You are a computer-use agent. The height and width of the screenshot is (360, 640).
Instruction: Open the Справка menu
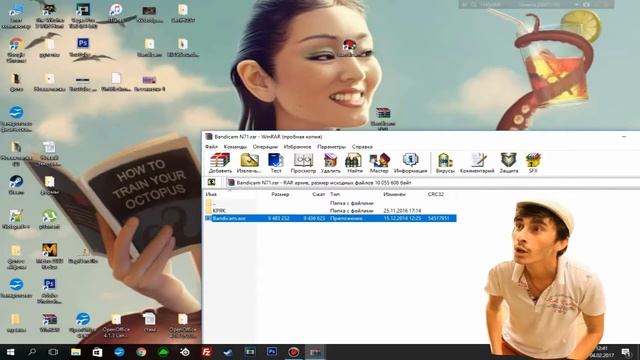(362, 147)
